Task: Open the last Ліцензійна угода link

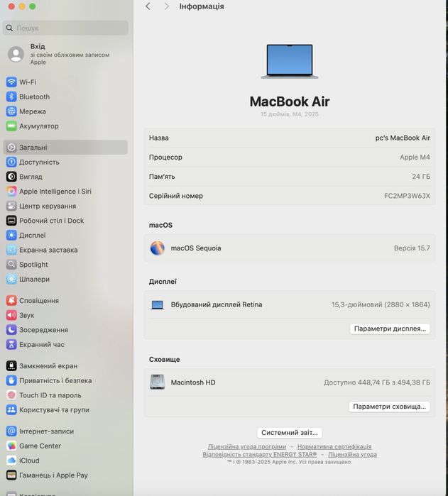Action: click(352, 454)
